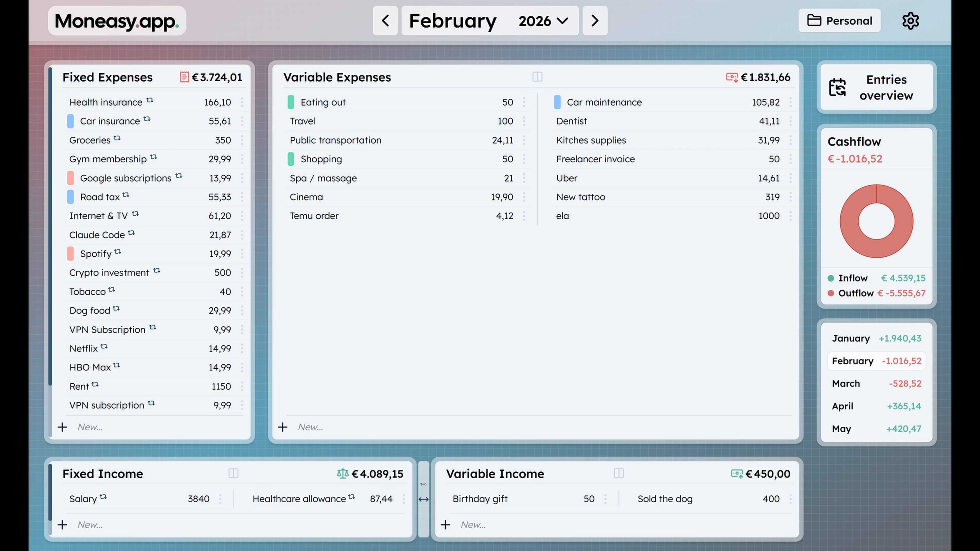
Task: Toggle column layout in Variable Income panel
Action: point(619,473)
